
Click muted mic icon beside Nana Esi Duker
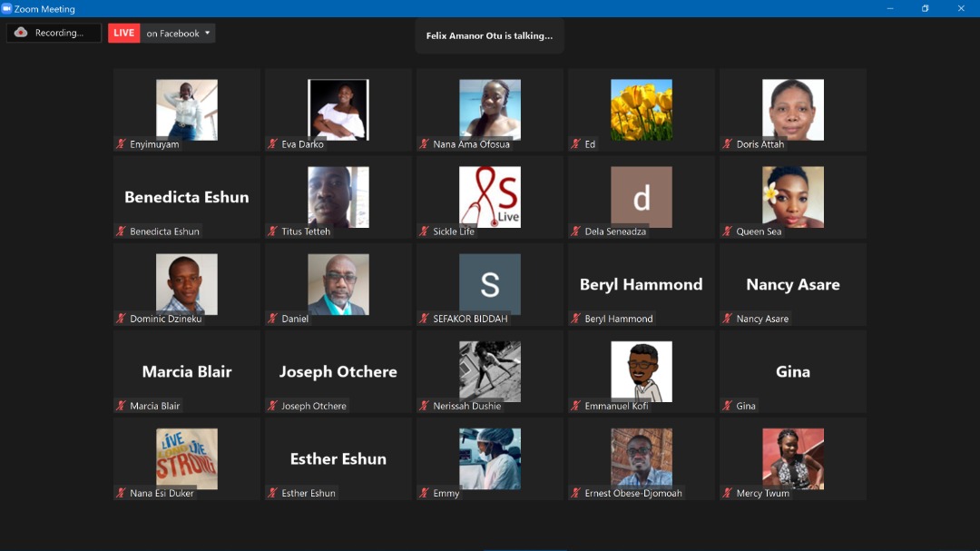coord(122,493)
